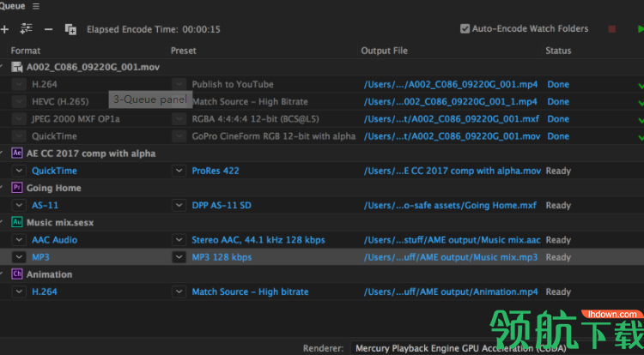Click the Audition icon beside Music mix.sesx

pyautogui.click(x=17, y=222)
